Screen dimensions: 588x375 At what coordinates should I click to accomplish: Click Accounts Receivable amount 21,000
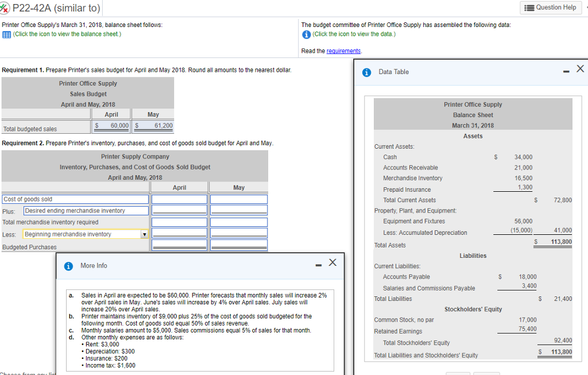(523, 168)
